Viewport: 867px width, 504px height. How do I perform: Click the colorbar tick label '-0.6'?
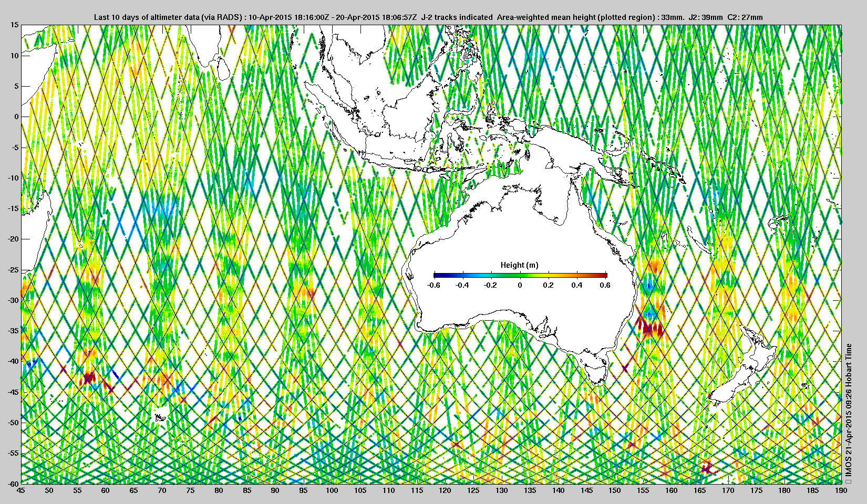[x=434, y=285]
